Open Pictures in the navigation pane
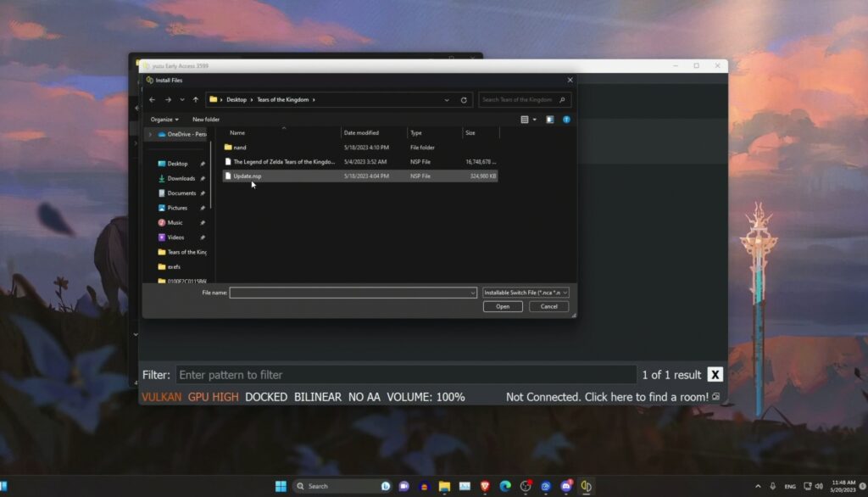868x497 pixels. pyautogui.click(x=177, y=208)
